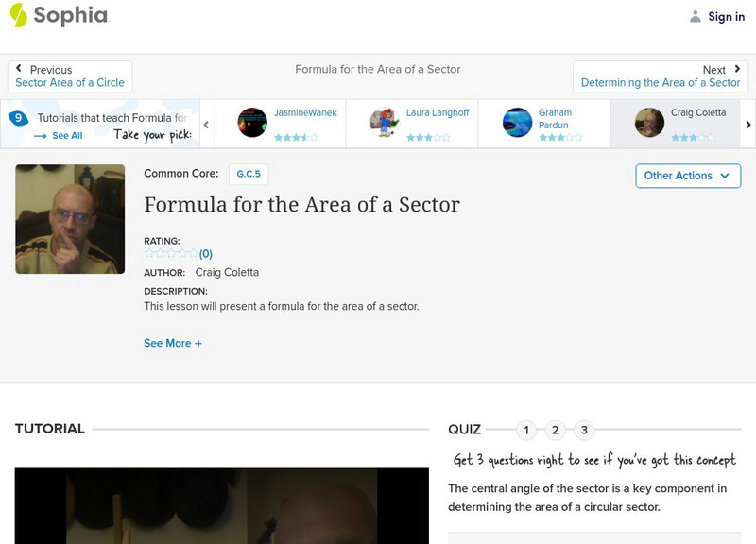The image size is (756, 544).
Task: Open the Other Actions dropdown
Action: coord(687,176)
